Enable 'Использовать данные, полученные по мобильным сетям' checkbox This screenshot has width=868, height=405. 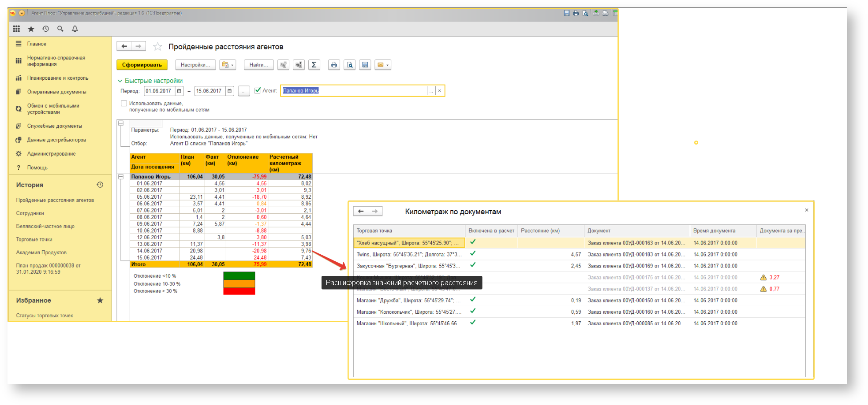click(124, 103)
